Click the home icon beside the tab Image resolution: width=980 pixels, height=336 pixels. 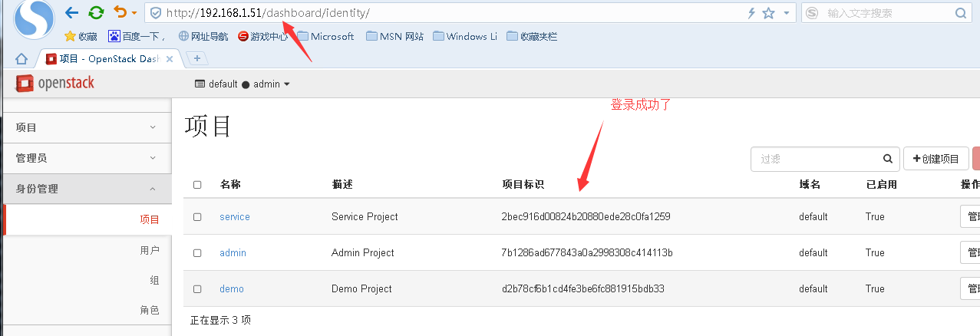(21, 58)
